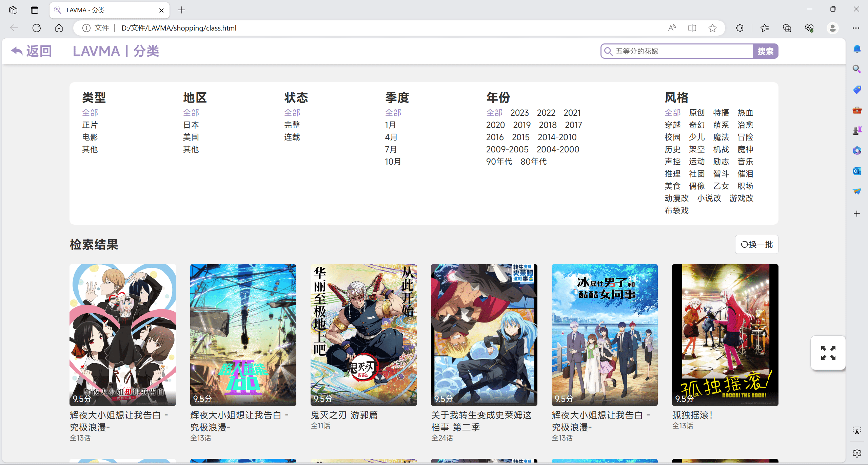Open the sidebar tools briefcase icon
Screen dimensions: 868x465
(x=857, y=110)
